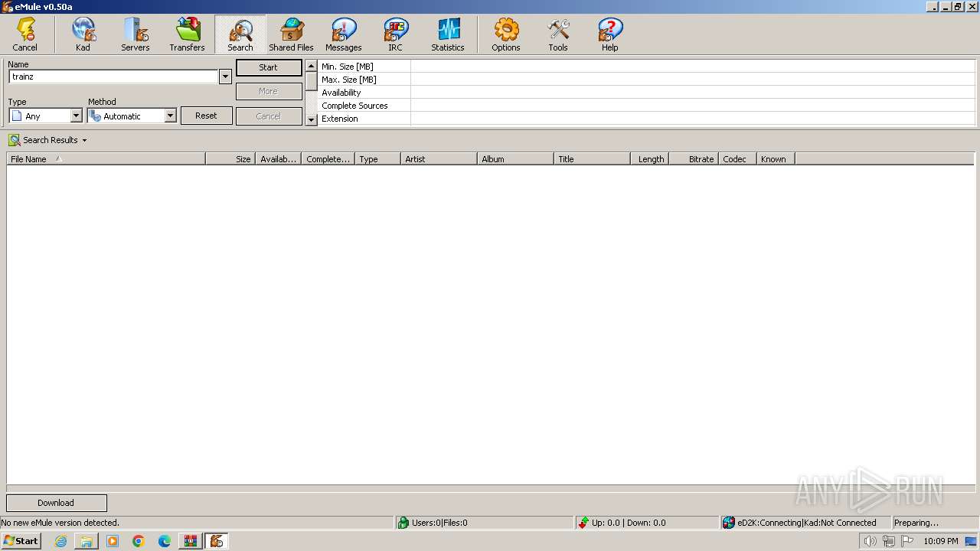Launch Chrome from the taskbar

coord(139,541)
